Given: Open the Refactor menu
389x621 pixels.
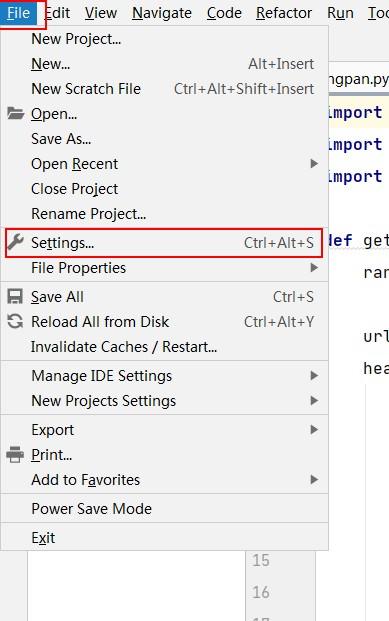Looking at the screenshot, I should tap(284, 13).
